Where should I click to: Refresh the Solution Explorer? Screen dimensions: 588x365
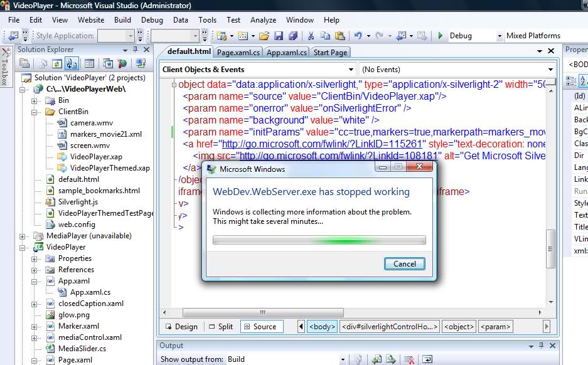[x=56, y=64]
